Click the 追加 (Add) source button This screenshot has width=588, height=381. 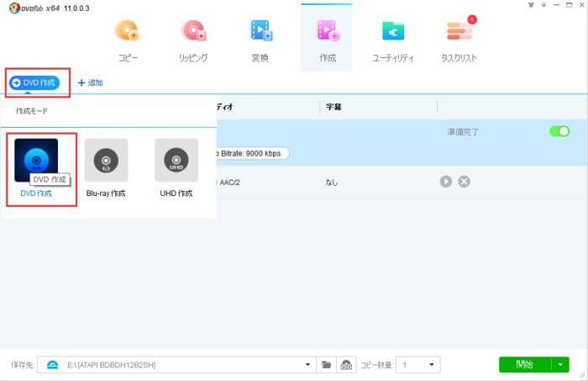tap(90, 83)
